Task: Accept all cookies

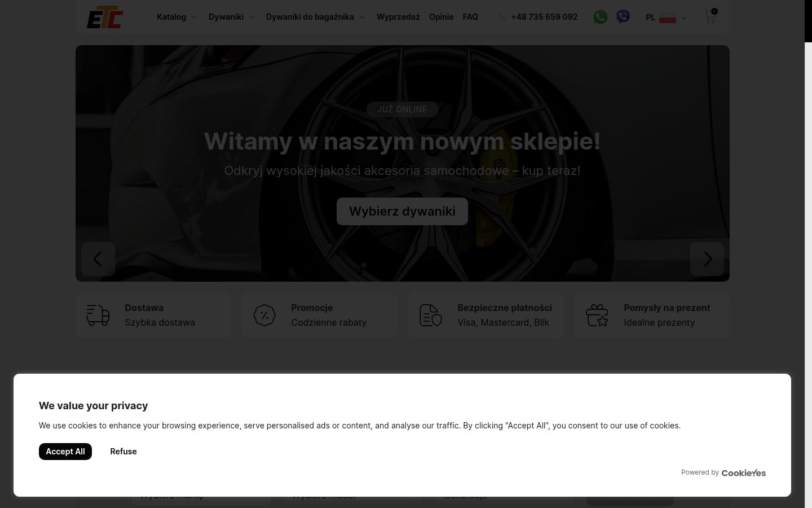Action: click(x=65, y=452)
